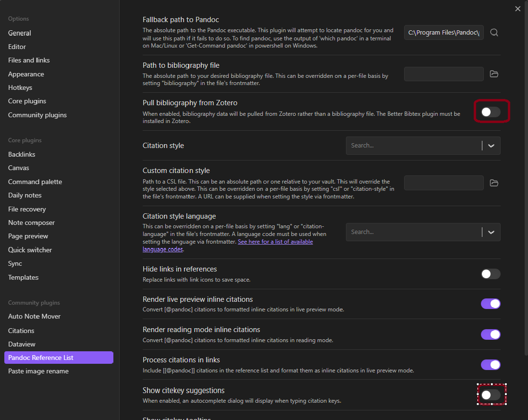Image resolution: width=528 pixels, height=420 pixels.
Task: Click the Pandoc path search magnifier icon
Action: tap(494, 33)
